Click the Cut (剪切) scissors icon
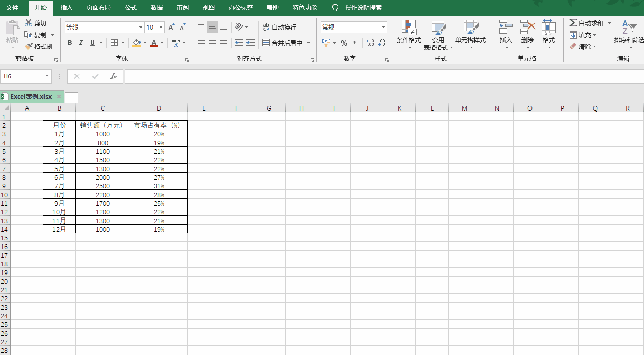Viewport: 644px width, 355px height. 29,23
